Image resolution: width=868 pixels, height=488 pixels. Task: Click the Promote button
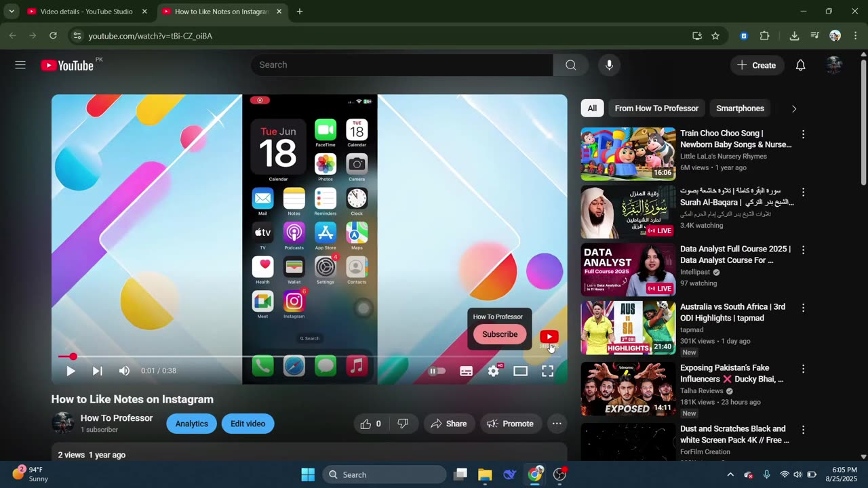coord(511,424)
